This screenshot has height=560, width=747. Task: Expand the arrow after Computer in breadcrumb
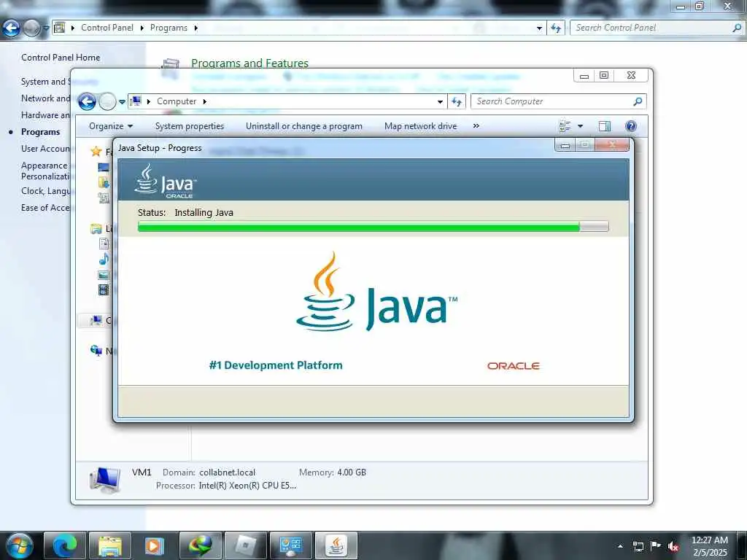click(205, 101)
